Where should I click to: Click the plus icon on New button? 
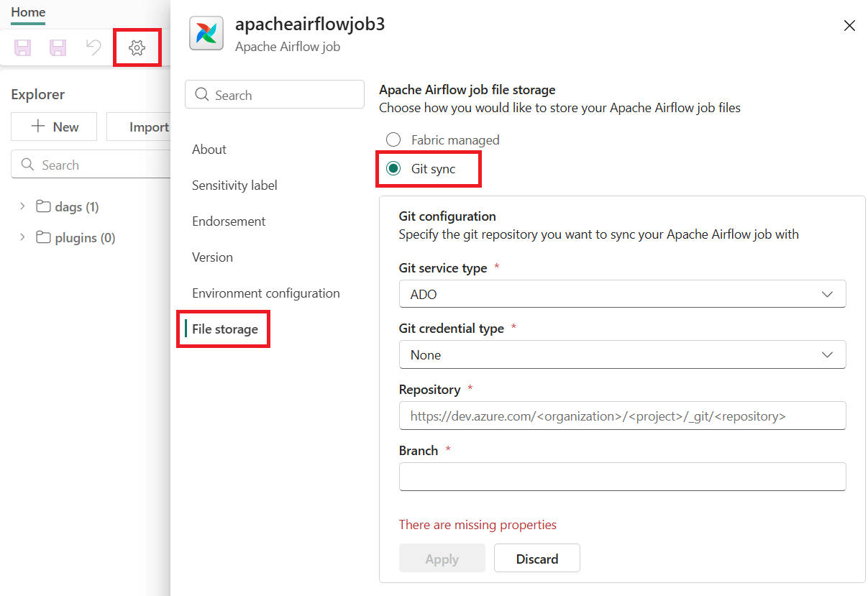click(38, 127)
